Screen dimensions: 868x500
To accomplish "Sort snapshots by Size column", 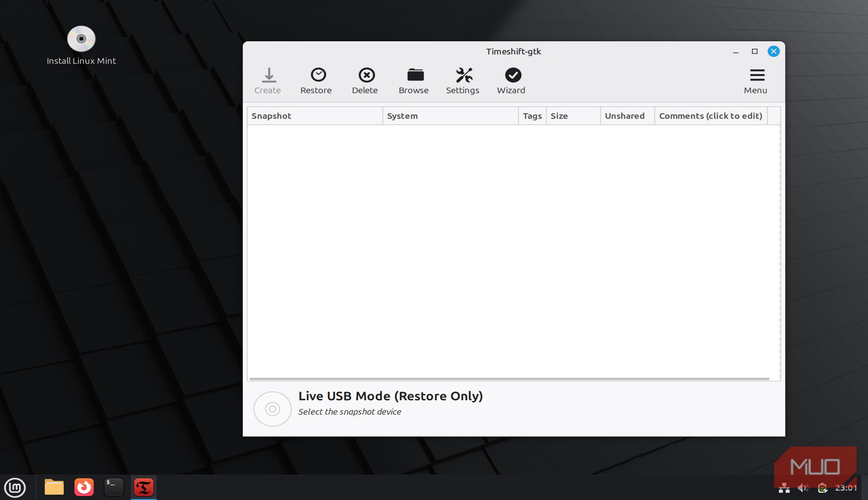I will pos(573,116).
